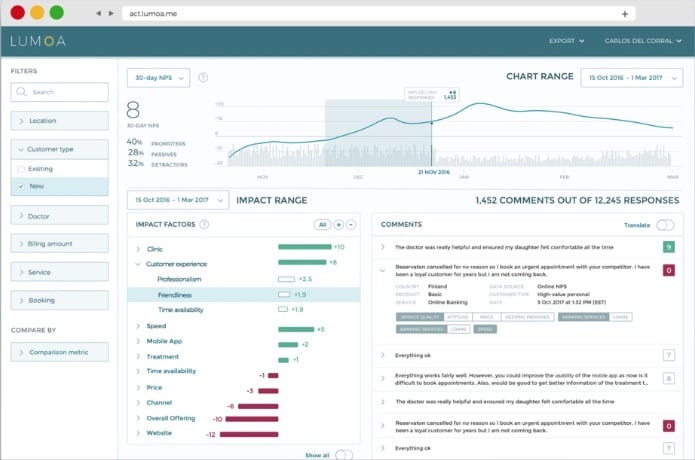This screenshot has width=695, height=460.
Task: Expand the Billing amount filter
Action: tap(59, 244)
